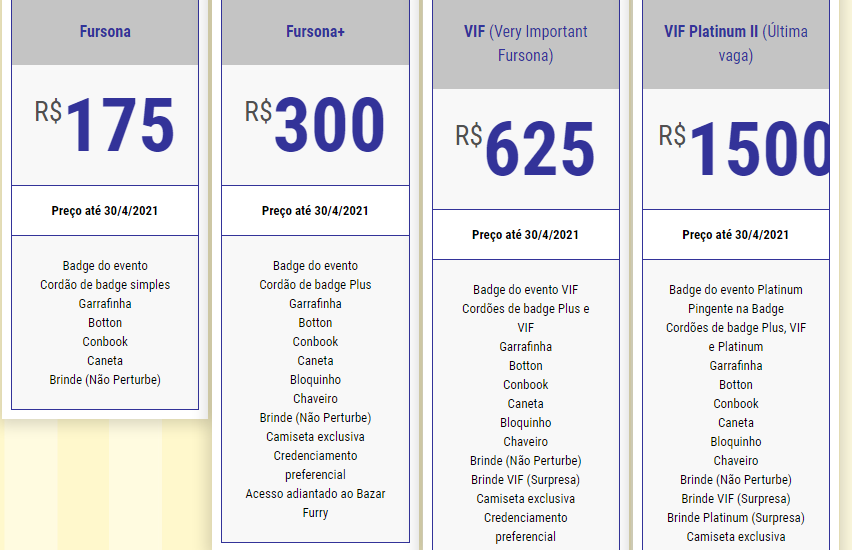Click the R$175 price
This screenshot has height=550, width=852.
[105, 126]
